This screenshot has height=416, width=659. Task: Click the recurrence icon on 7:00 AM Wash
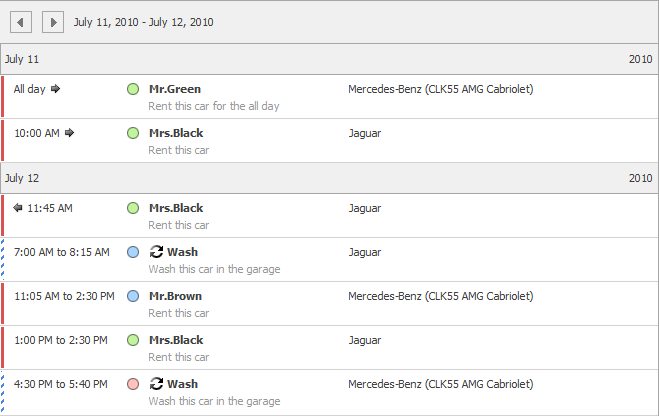coord(156,252)
